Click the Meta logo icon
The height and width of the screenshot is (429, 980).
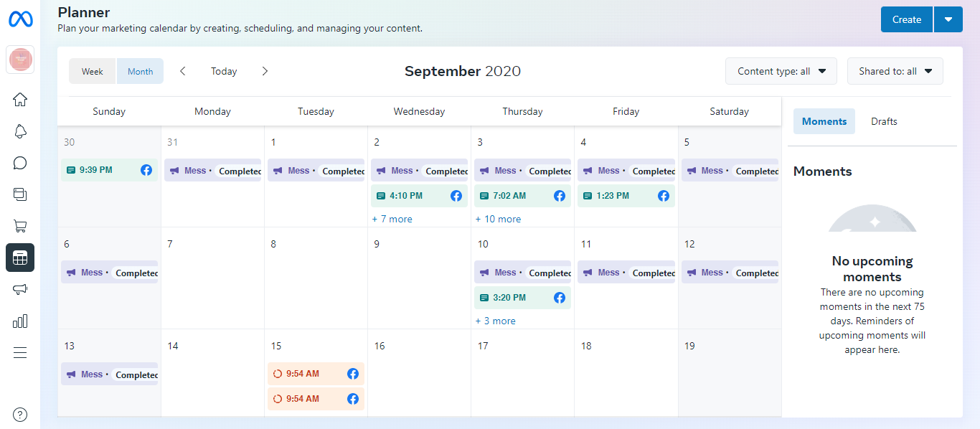click(20, 19)
